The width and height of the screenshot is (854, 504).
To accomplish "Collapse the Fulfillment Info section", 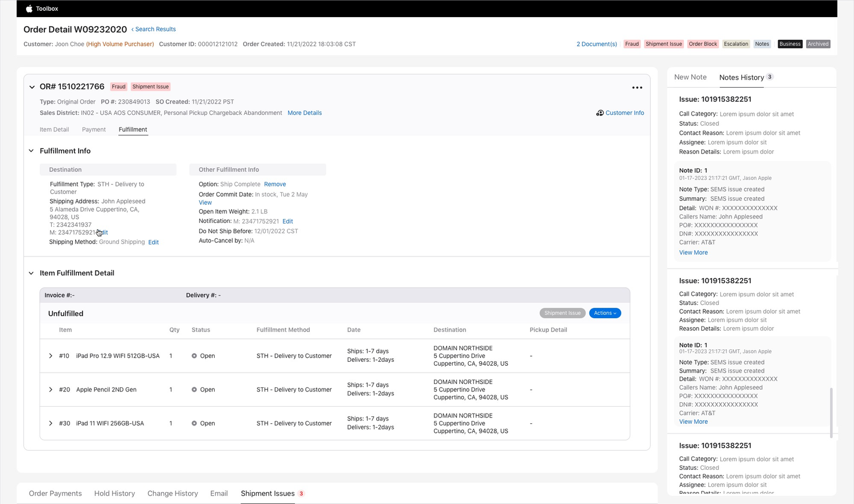I will tap(31, 151).
